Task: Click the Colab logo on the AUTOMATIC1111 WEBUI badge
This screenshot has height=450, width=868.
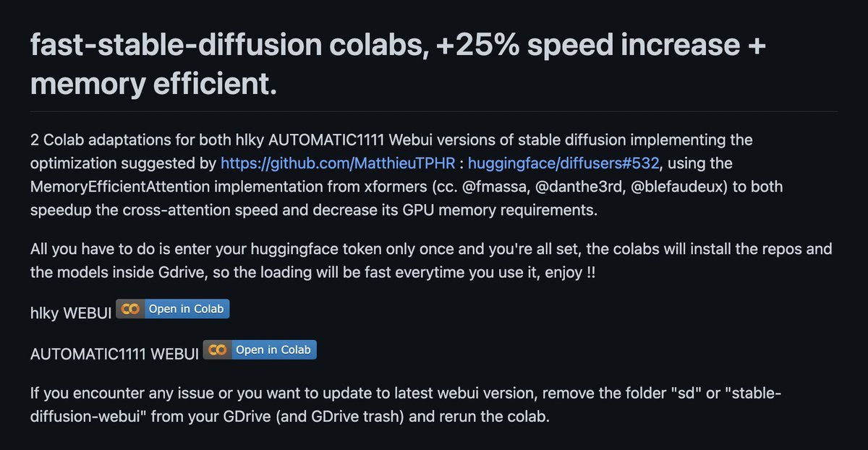Action: pos(217,350)
